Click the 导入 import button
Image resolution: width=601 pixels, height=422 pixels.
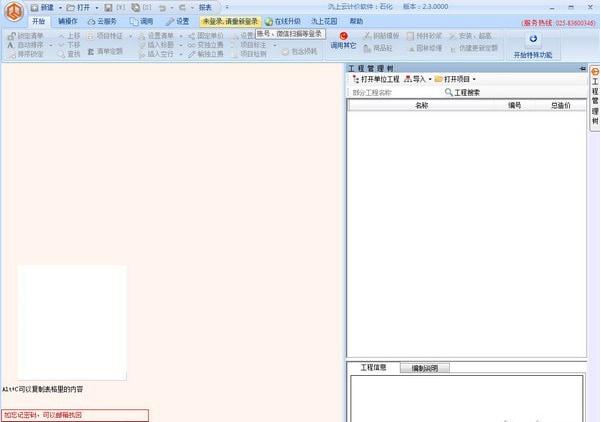415,79
